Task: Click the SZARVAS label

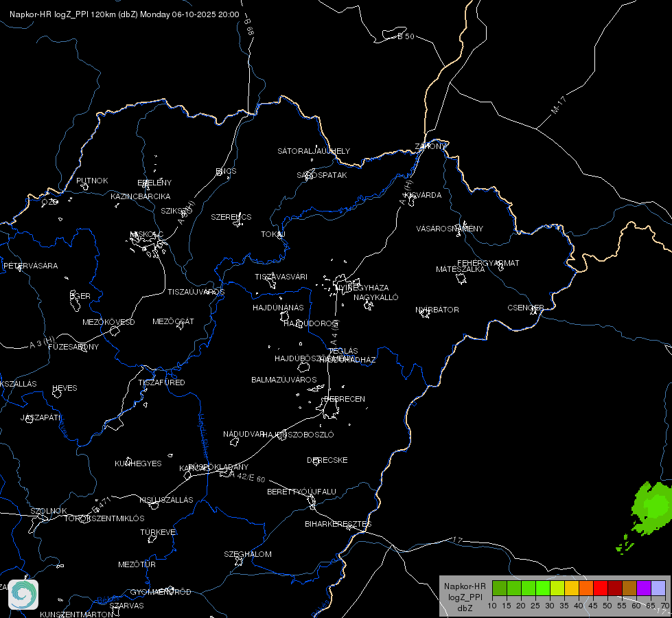Action: (x=126, y=606)
